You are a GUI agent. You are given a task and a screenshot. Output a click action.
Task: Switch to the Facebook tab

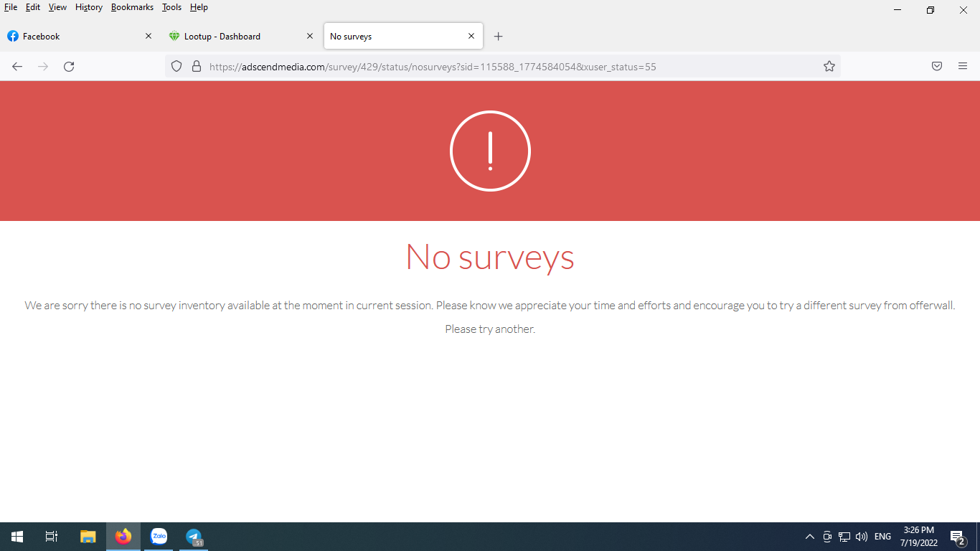click(80, 36)
